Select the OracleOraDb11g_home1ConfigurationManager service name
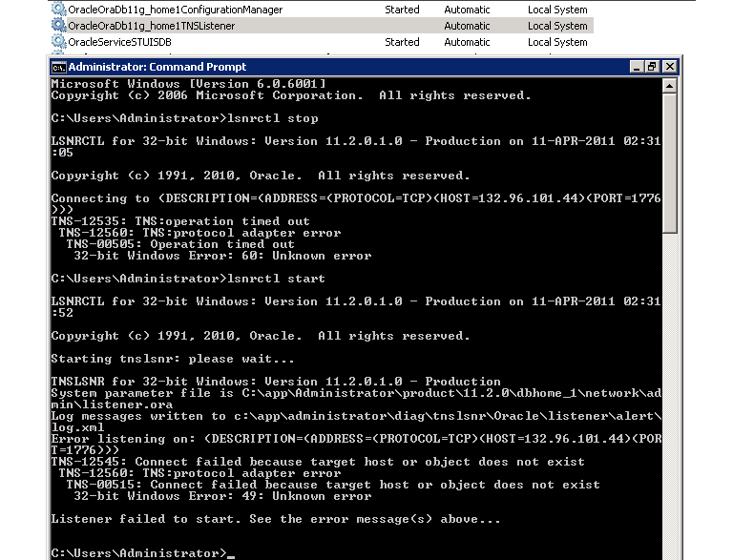The width and height of the screenshot is (733, 560). [x=175, y=10]
